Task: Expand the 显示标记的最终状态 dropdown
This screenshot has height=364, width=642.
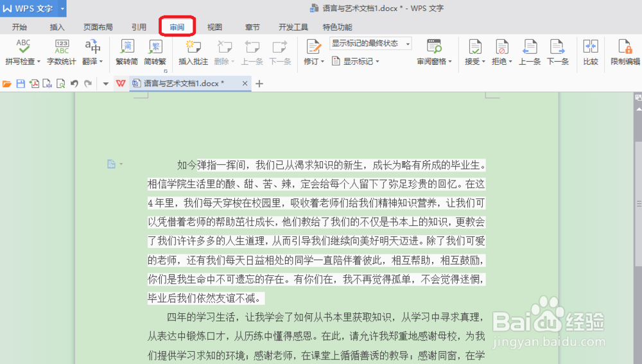Action: coord(408,44)
